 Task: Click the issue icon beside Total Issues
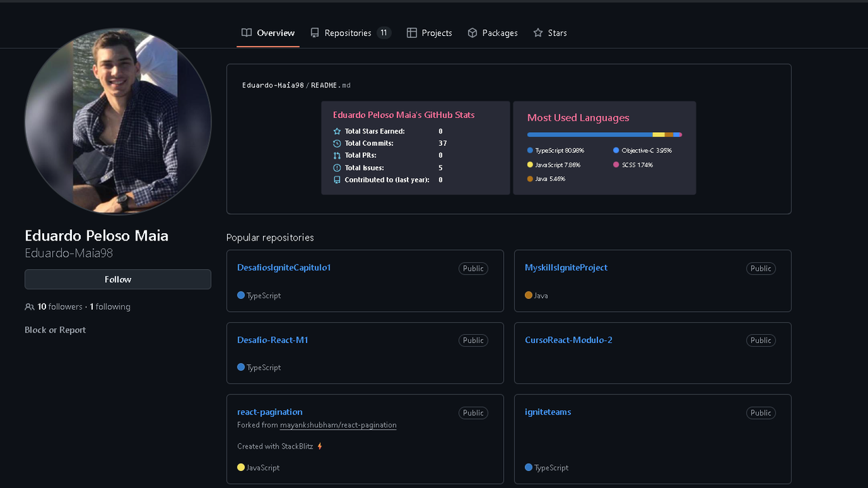(337, 168)
